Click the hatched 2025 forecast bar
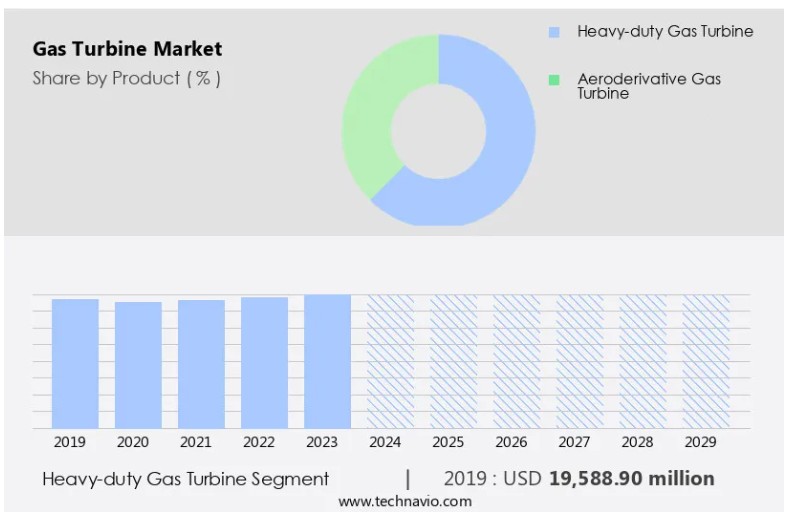Image resolution: width=793 pixels, height=514 pixels. pyautogui.click(x=453, y=361)
